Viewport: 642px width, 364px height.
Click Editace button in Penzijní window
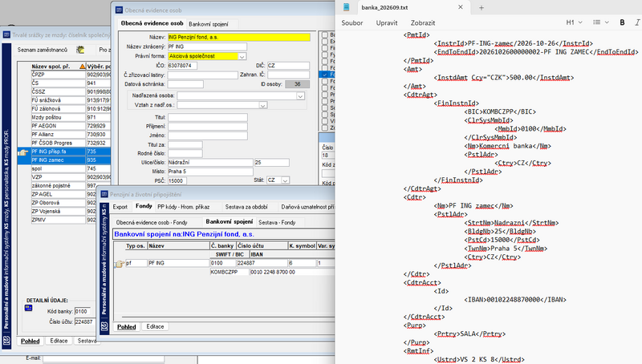(155, 327)
